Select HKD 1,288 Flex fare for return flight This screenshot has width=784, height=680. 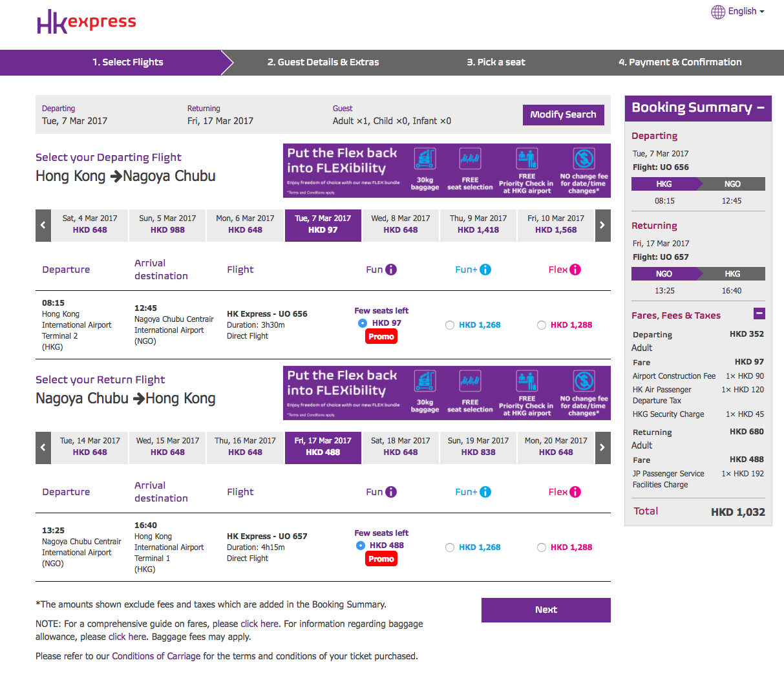[542, 547]
